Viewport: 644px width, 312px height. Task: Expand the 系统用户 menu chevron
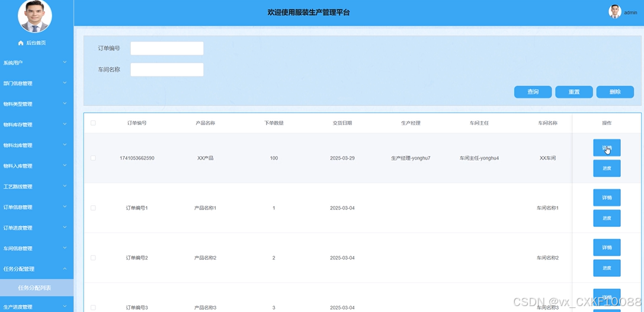[x=65, y=62]
